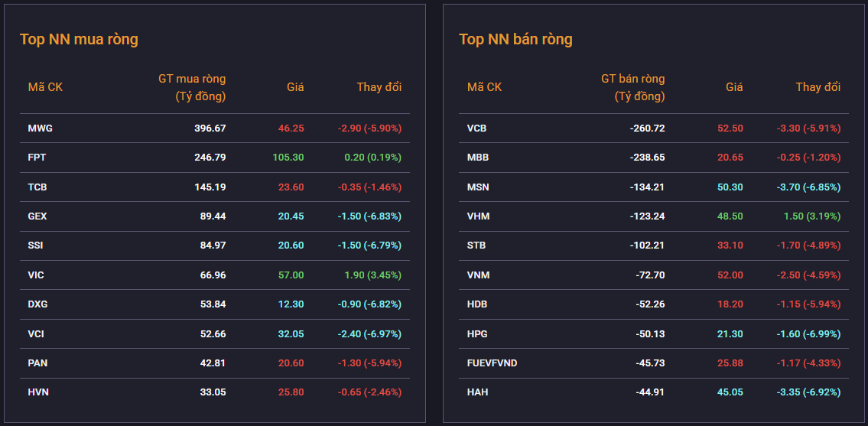The width and height of the screenshot is (868, 426).
Task: Click the 'Top NN bán ròng' heading
Action: (515, 39)
